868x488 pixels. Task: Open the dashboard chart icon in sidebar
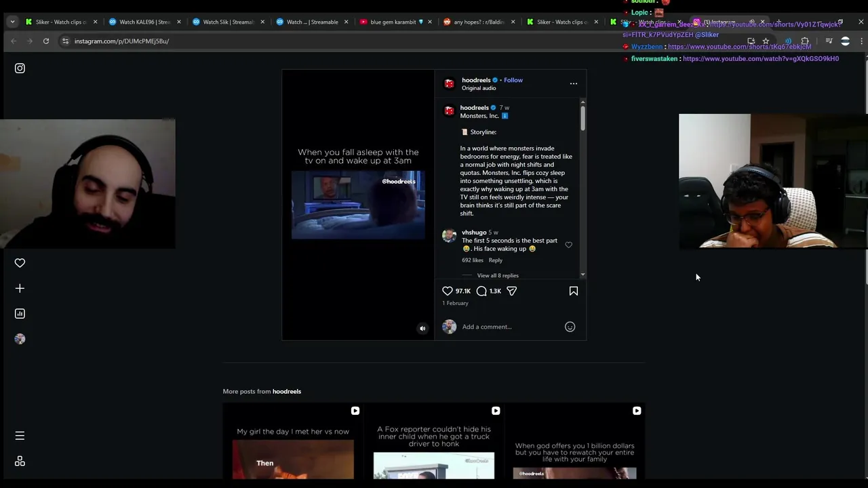click(20, 313)
